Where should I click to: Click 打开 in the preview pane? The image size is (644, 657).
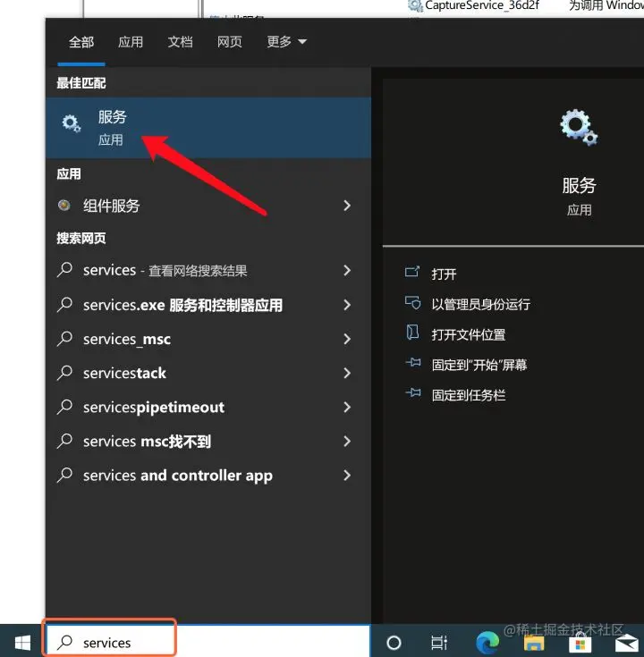click(444, 274)
